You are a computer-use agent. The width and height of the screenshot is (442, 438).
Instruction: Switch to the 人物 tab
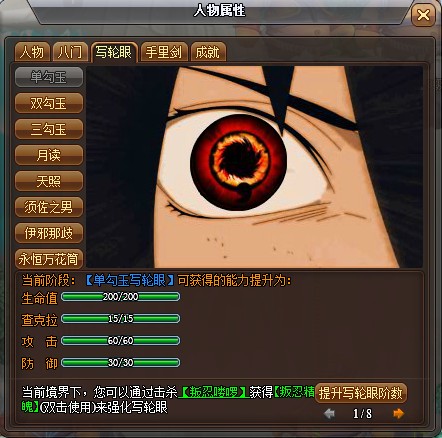pyautogui.click(x=32, y=52)
